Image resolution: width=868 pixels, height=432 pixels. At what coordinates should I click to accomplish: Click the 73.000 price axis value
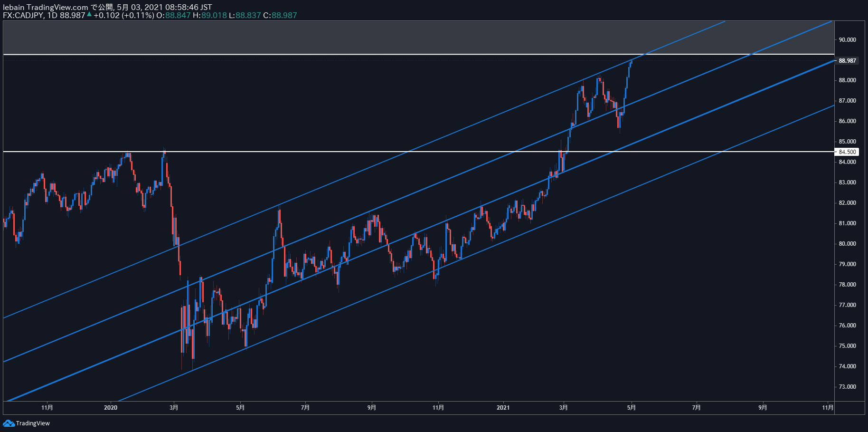[x=847, y=387]
